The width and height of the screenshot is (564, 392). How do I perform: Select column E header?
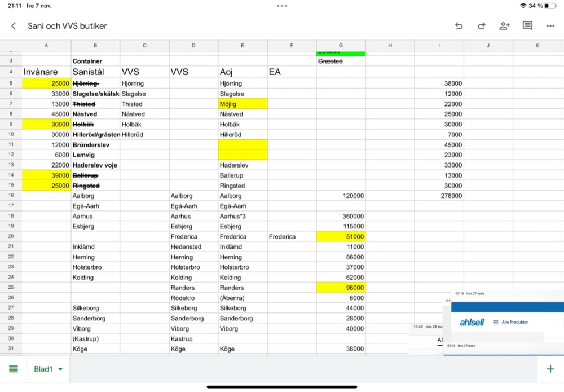tap(243, 45)
